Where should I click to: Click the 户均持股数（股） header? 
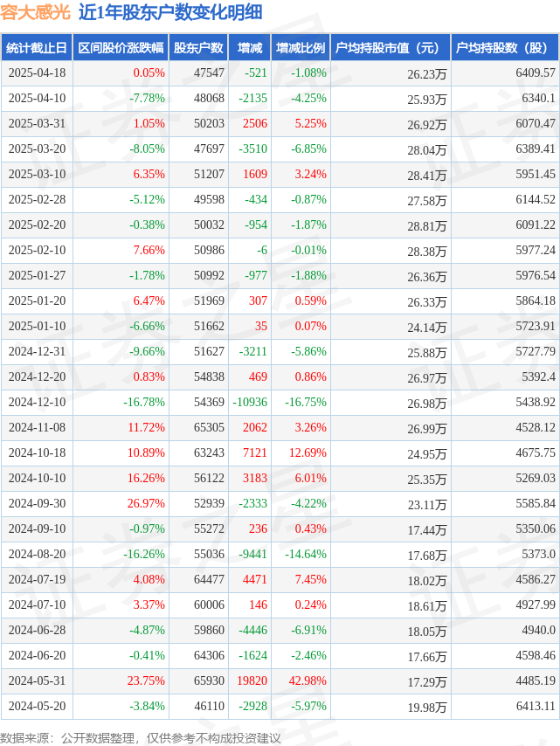point(505,47)
